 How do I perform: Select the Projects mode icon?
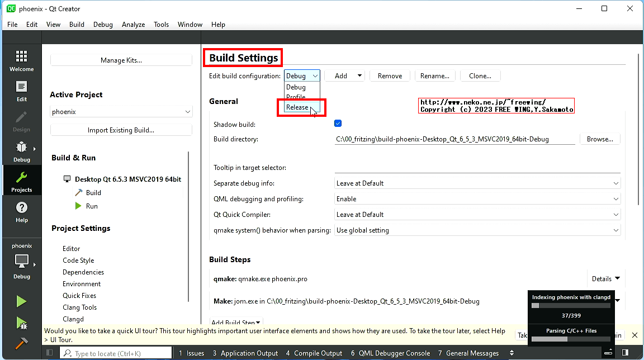21,180
